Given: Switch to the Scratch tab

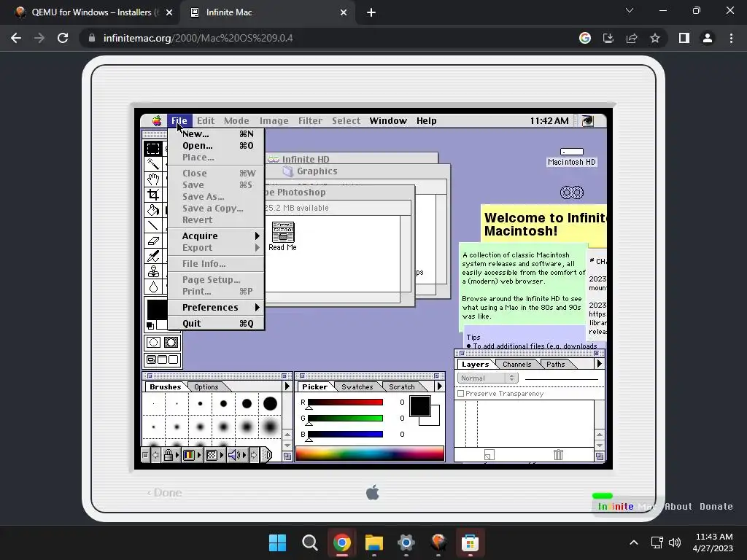Looking at the screenshot, I should pyautogui.click(x=401, y=386).
